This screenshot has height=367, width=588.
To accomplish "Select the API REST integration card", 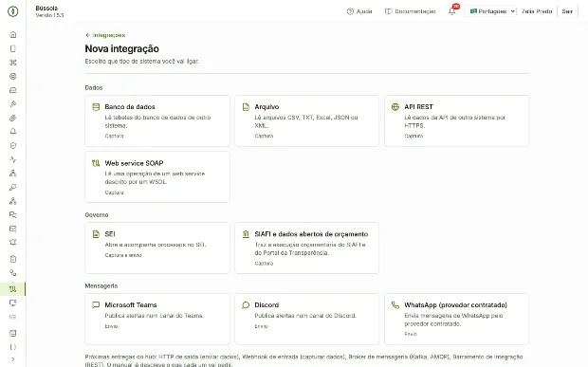I will (x=456, y=120).
